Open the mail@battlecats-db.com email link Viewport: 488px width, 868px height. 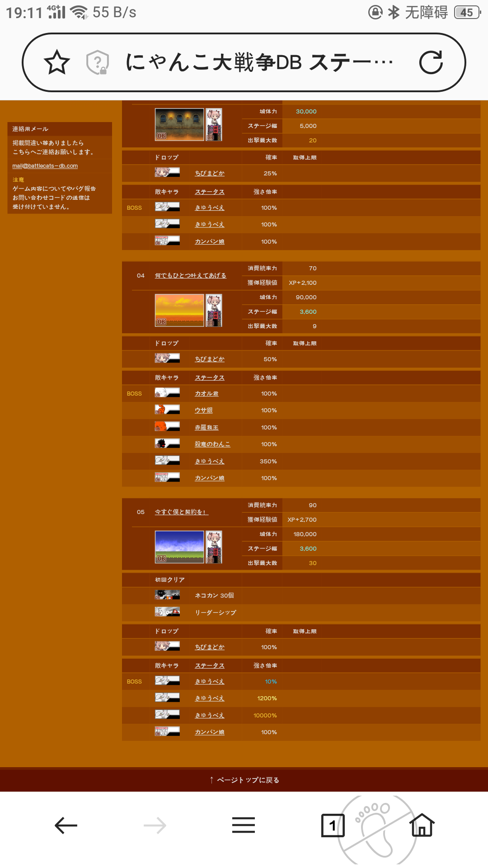tap(45, 166)
